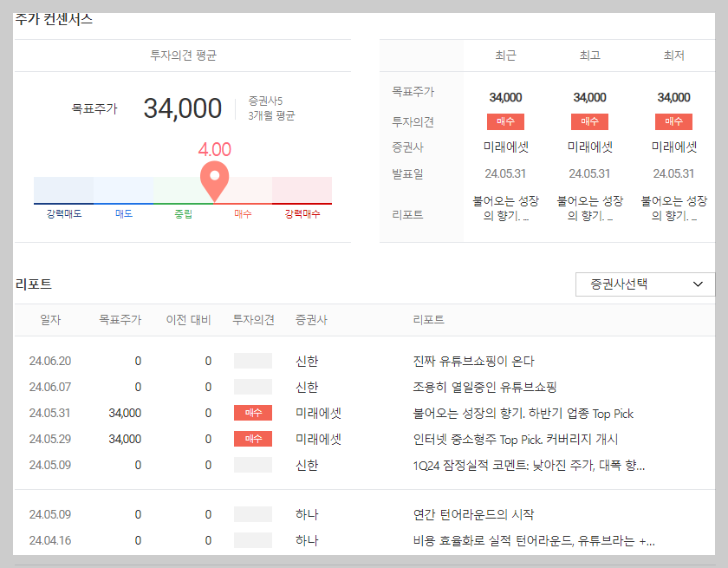Click the large 34,000 target price

[x=183, y=108]
